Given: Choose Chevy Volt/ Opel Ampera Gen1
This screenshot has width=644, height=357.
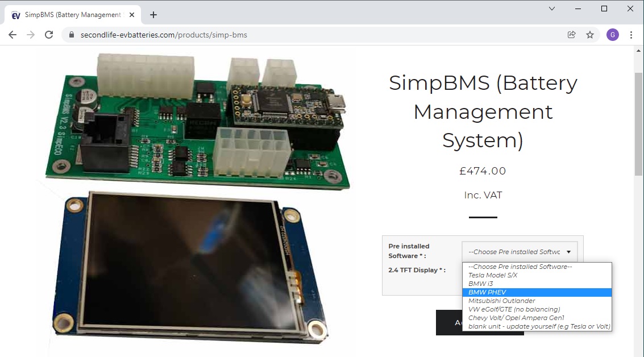Looking at the screenshot, I should point(537,318).
